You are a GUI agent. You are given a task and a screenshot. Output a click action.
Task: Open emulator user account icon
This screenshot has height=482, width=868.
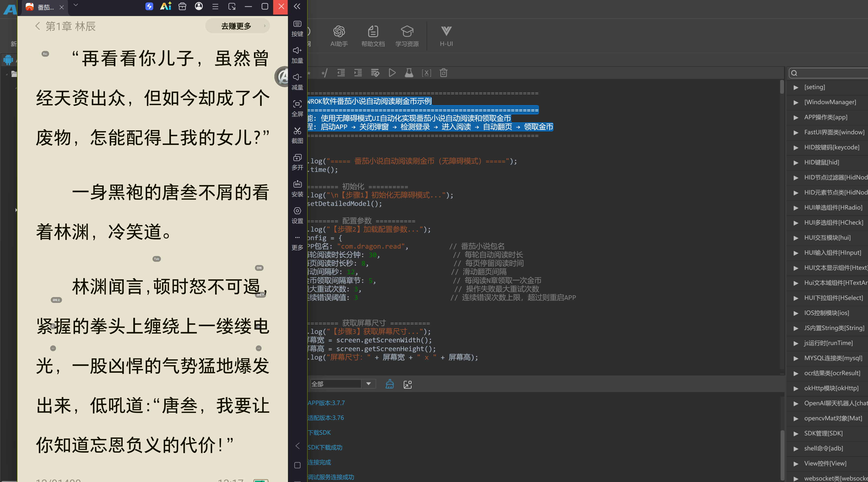coord(199,6)
